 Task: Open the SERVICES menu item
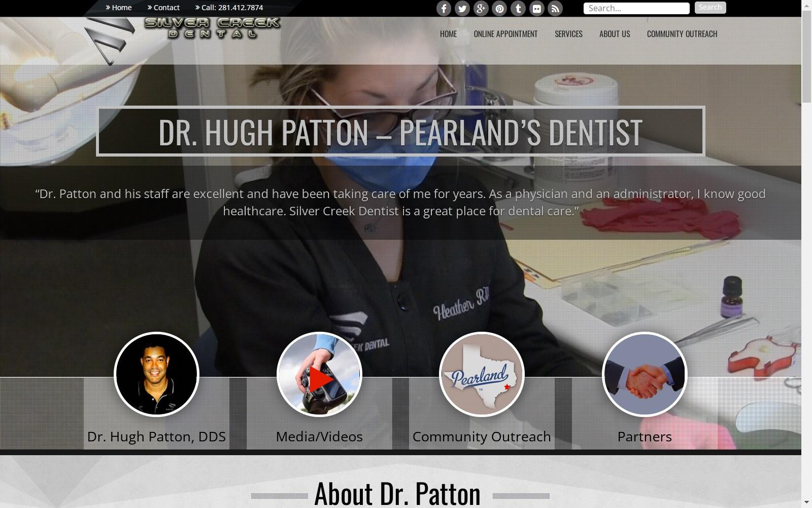[568, 34]
